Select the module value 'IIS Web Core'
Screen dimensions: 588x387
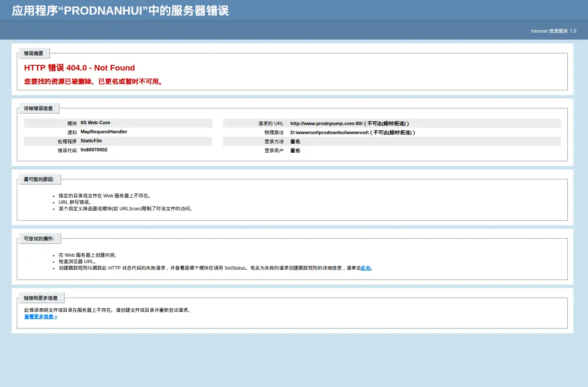95,123
